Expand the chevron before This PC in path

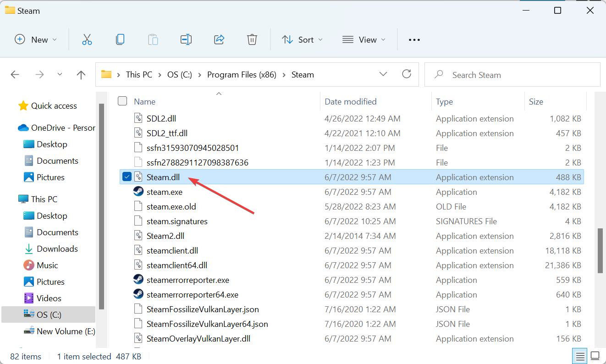(x=119, y=75)
